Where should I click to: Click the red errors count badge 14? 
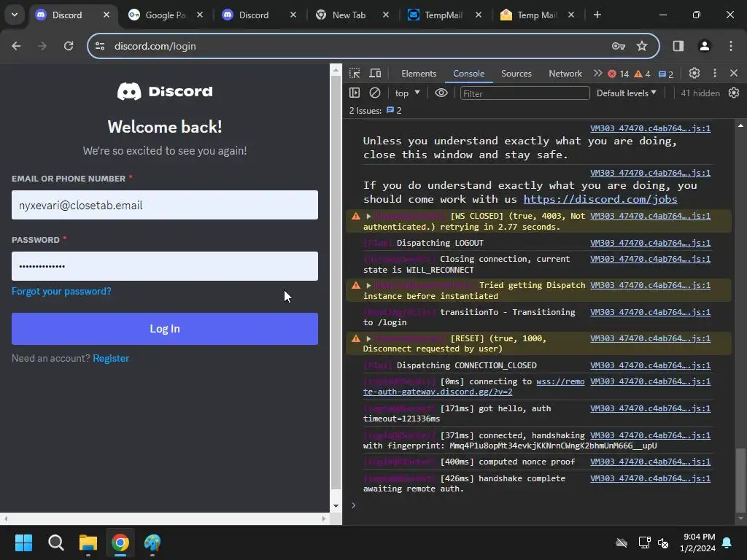(x=619, y=74)
